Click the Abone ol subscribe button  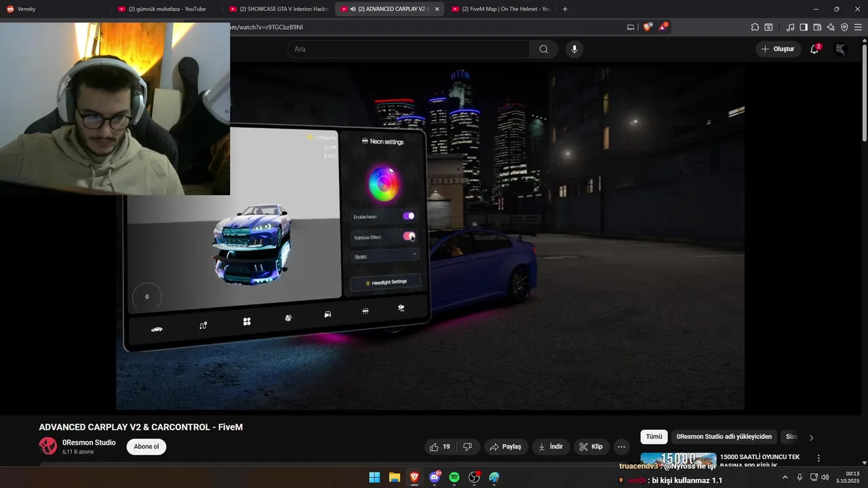(146, 447)
